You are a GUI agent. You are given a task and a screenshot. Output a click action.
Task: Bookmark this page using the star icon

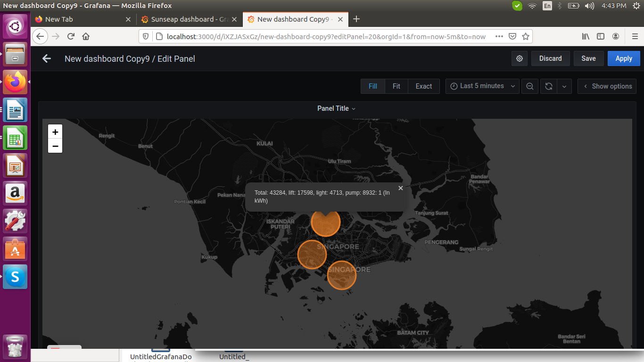click(x=526, y=36)
